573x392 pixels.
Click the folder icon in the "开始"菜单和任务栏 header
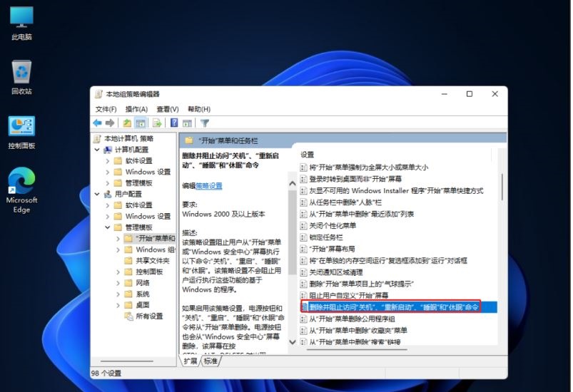point(189,140)
